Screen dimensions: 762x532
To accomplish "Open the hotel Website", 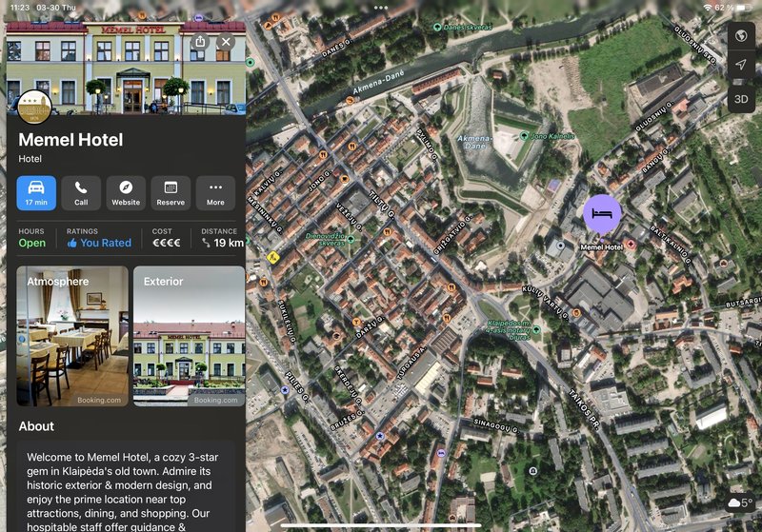I will (126, 192).
